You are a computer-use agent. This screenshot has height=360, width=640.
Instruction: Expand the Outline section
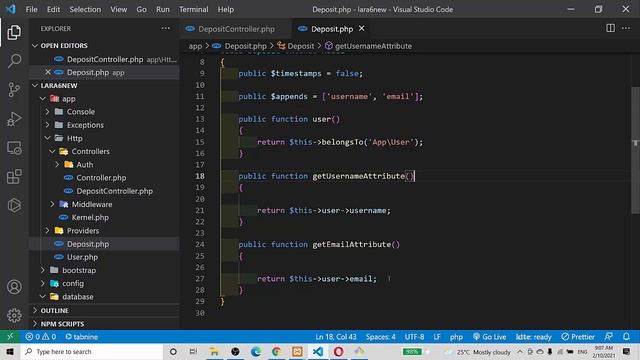54,310
